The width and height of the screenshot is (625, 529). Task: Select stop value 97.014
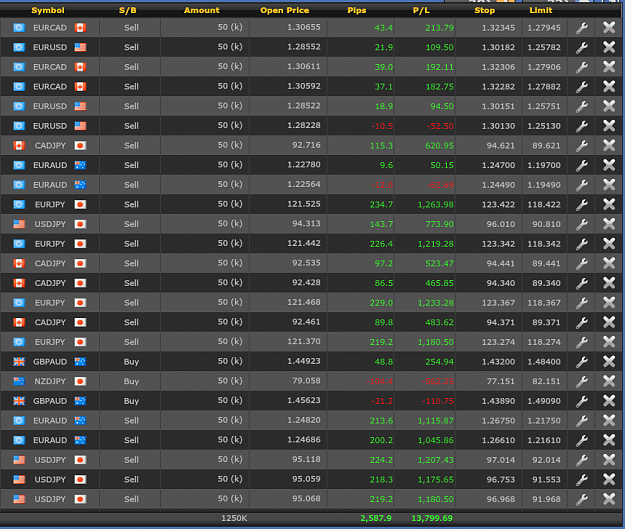[x=501, y=460]
